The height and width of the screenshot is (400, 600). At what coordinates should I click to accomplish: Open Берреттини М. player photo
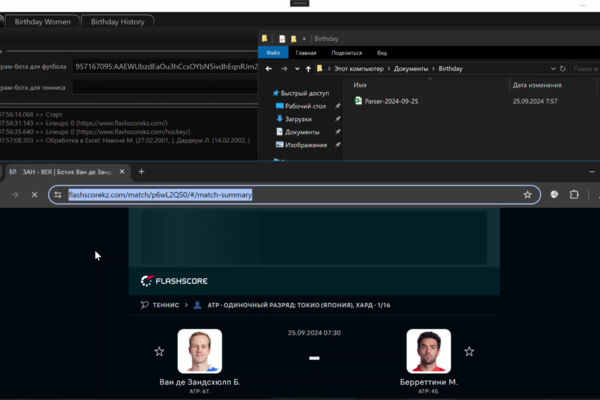[429, 351]
